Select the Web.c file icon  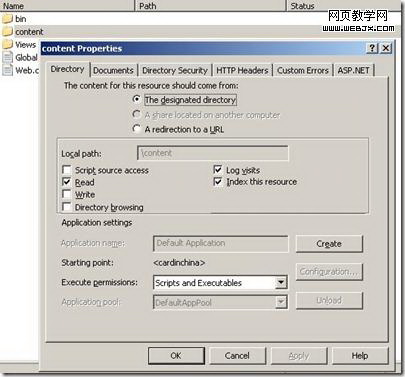click(x=7, y=70)
